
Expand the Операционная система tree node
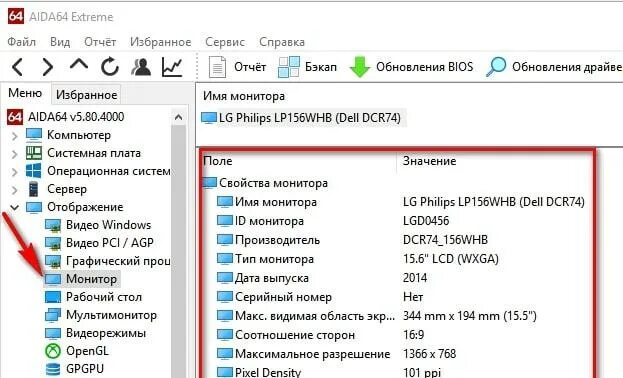(14, 172)
